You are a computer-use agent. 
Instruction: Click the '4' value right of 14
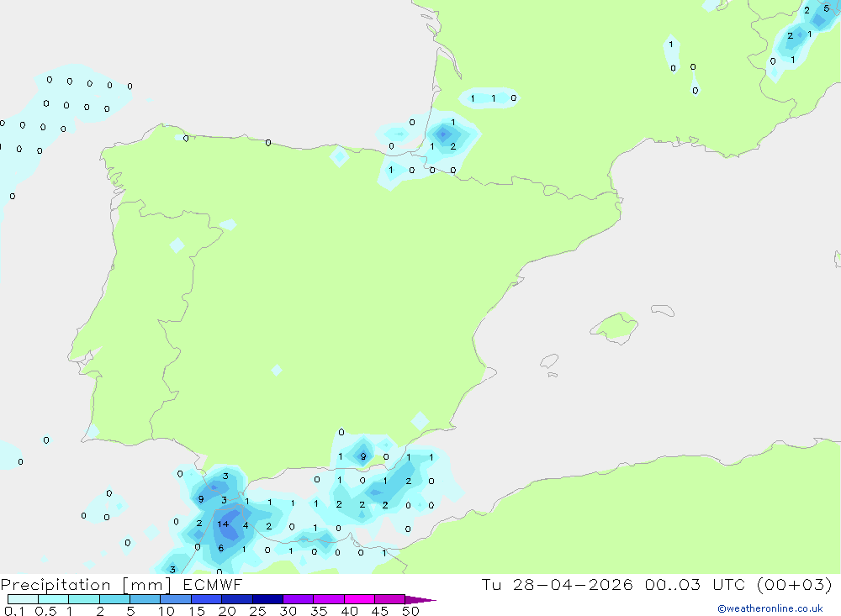click(246, 525)
